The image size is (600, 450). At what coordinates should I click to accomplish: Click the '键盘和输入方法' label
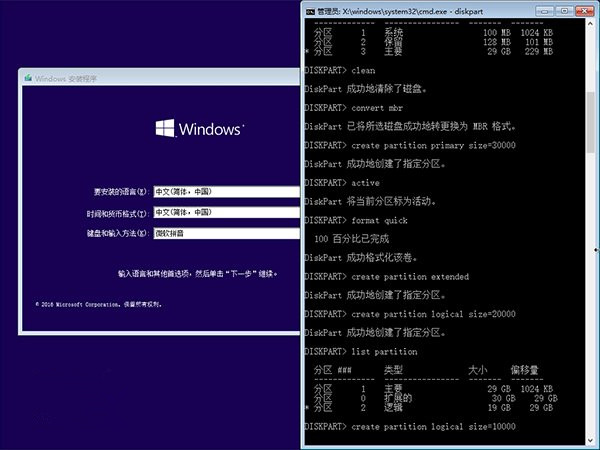117,233
